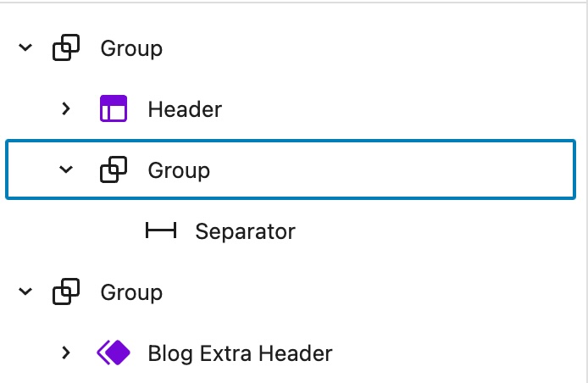Click the first top-level Group block icon
The width and height of the screenshot is (588, 383).
point(66,49)
